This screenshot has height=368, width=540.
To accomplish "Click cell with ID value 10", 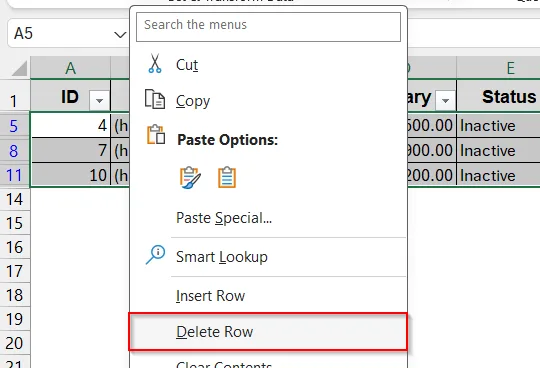I will [71, 175].
